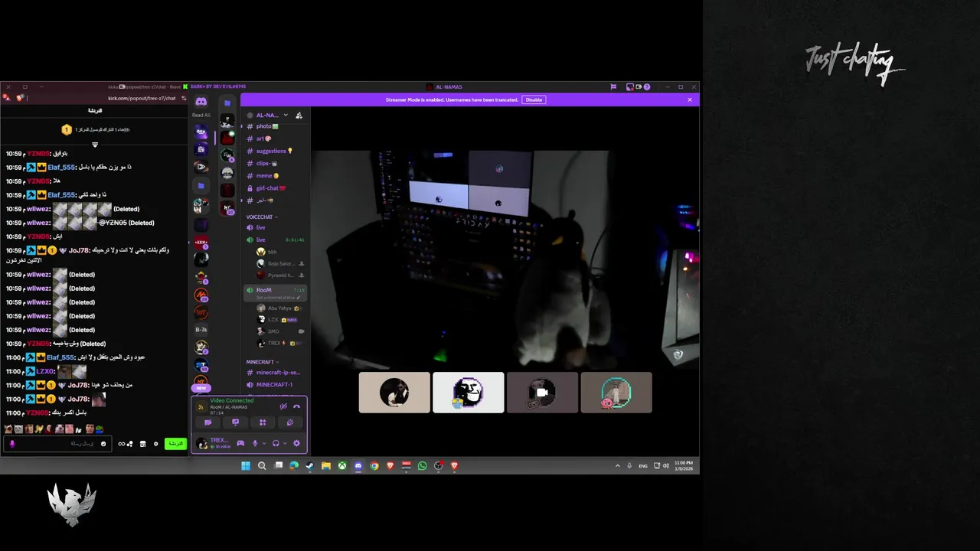Click ENG language indicator in tray

pos(643,465)
